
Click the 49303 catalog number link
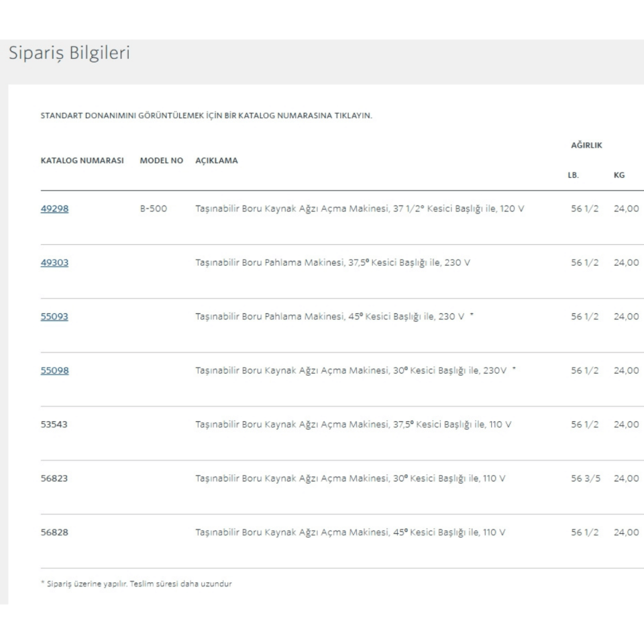click(x=54, y=262)
